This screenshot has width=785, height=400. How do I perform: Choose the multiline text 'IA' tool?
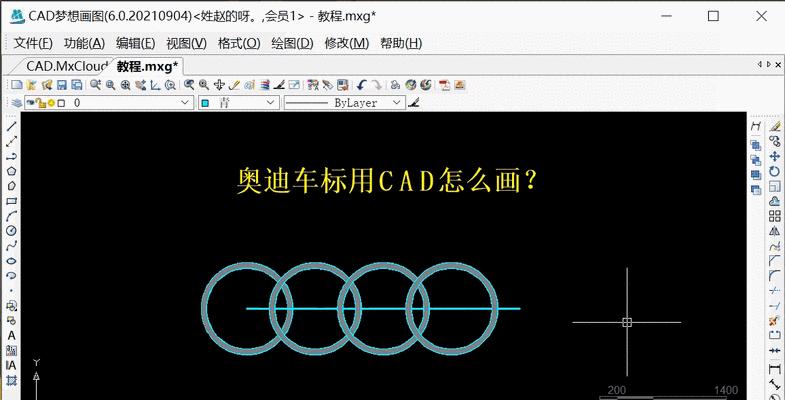pos(11,365)
